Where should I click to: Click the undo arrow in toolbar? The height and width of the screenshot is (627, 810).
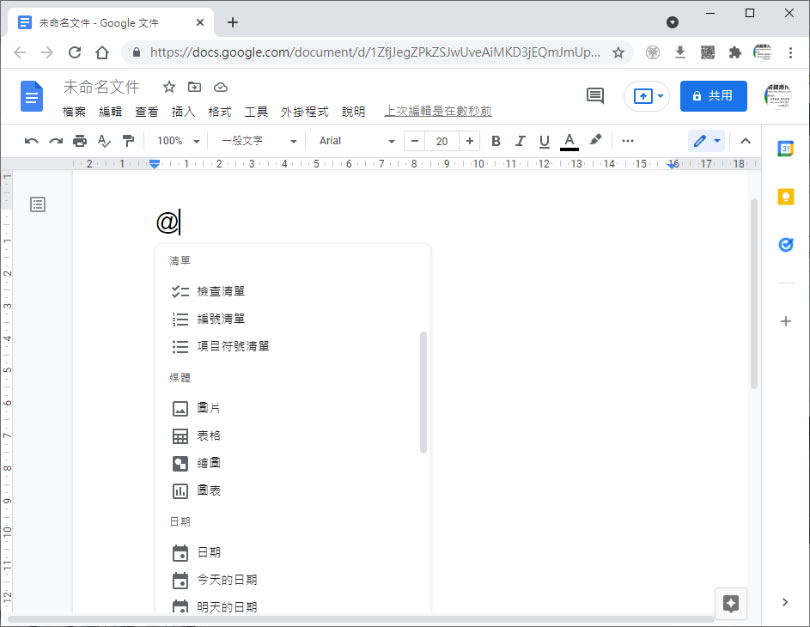point(32,141)
